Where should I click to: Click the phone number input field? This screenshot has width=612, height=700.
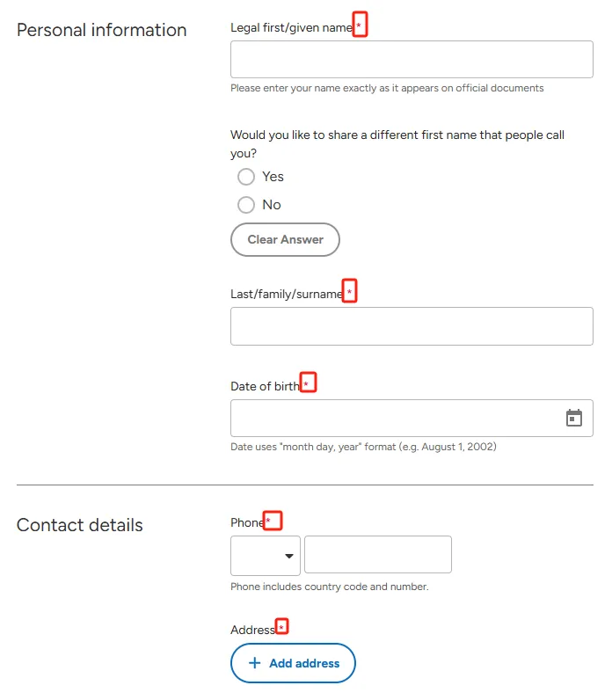(378, 556)
